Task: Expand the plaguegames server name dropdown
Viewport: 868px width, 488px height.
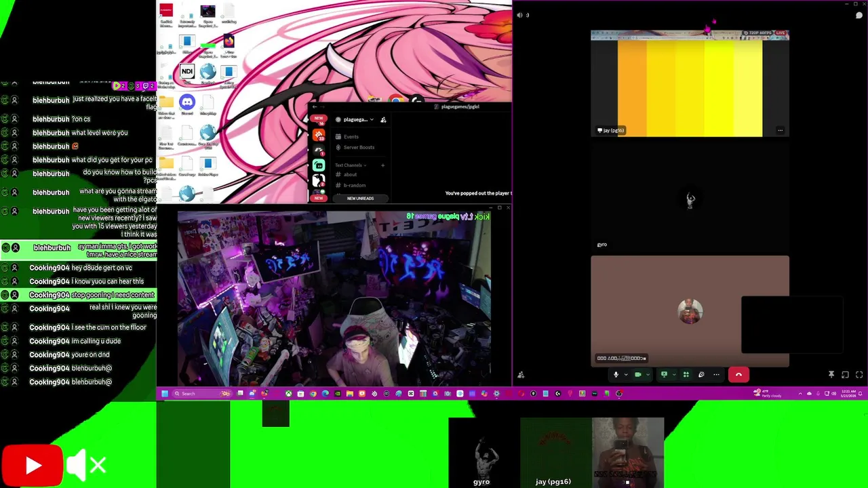Action: (372, 119)
